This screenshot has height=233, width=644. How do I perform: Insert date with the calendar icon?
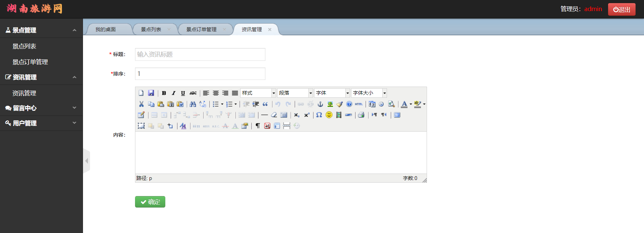372,104
